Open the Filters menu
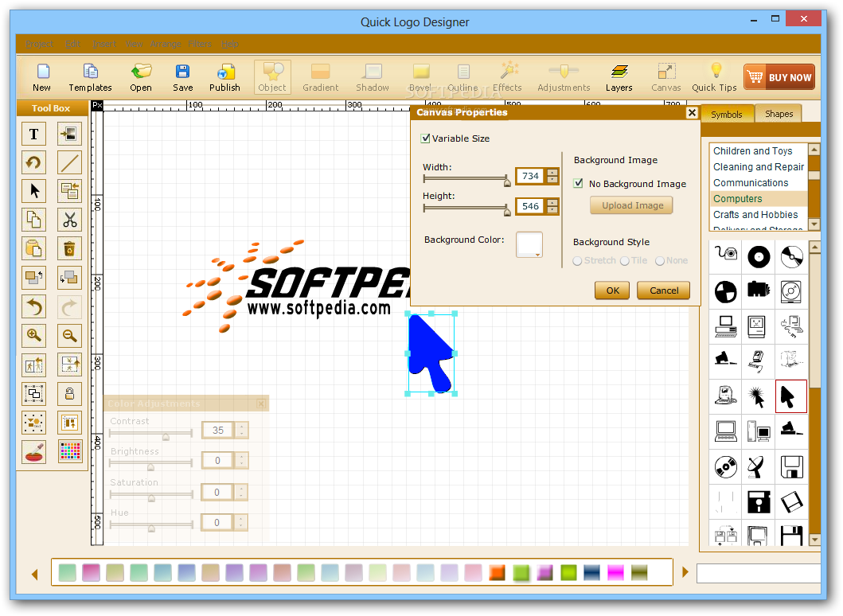Screen dimensions: 843x616 point(200,44)
